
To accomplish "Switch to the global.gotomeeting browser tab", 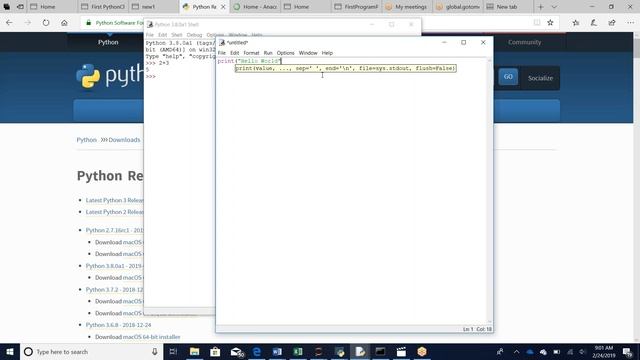I will click(457, 7).
